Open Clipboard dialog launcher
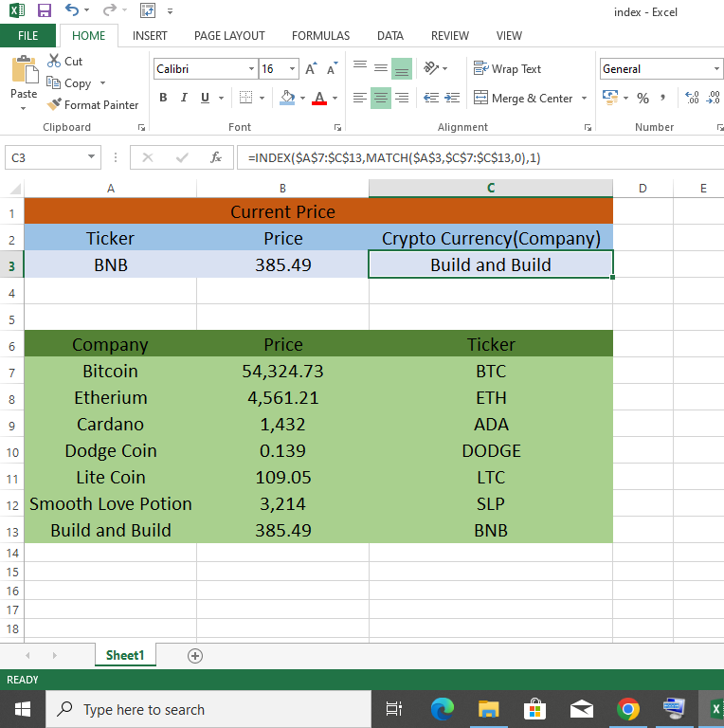 coord(141,127)
